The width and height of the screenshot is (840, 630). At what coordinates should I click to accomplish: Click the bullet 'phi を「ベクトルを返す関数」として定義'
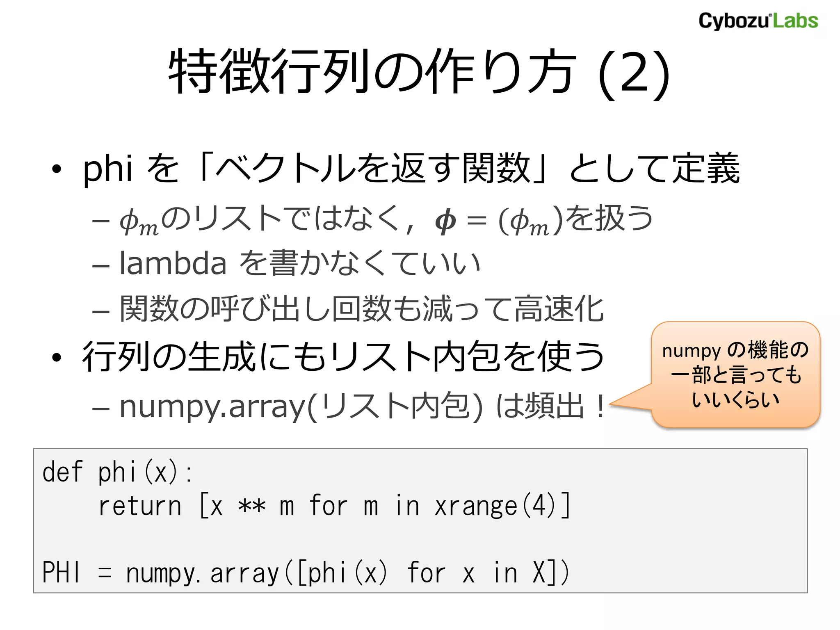[411, 168]
